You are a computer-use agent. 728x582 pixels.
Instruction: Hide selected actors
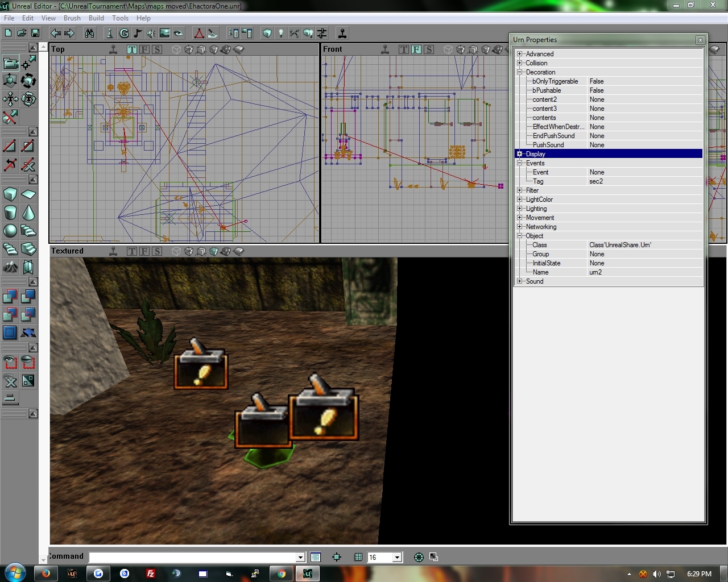tap(28, 362)
